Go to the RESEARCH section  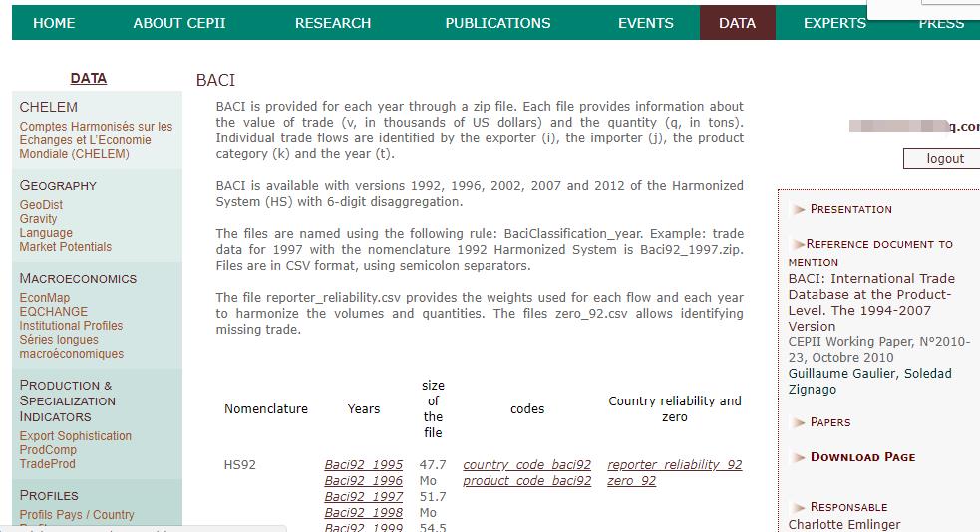coord(333,23)
